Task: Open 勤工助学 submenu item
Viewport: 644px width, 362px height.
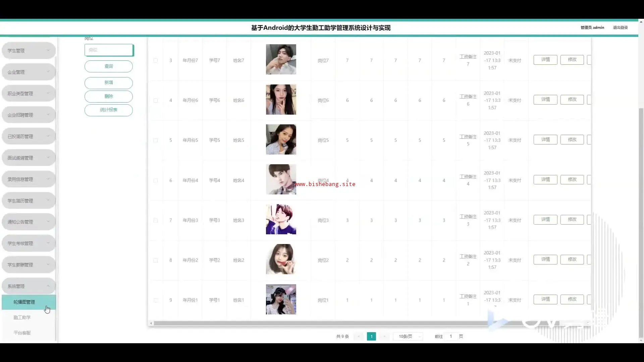Action: (x=22, y=317)
